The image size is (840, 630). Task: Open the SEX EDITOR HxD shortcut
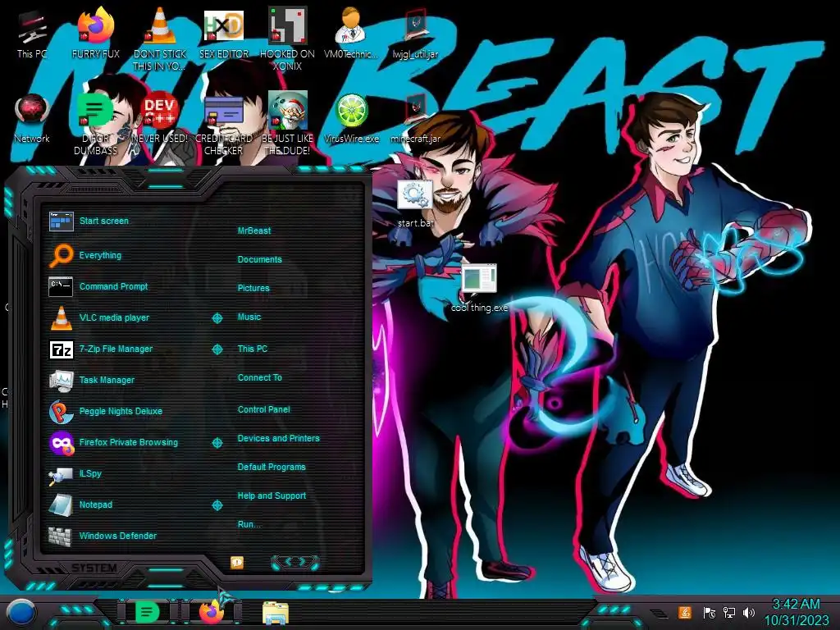pos(223,33)
